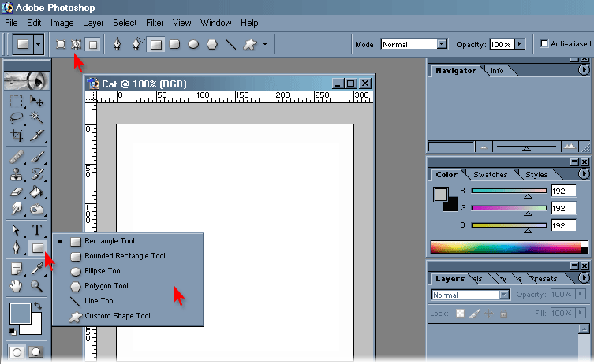Click the Rectangle shape tool in toolbox

[x=38, y=248]
